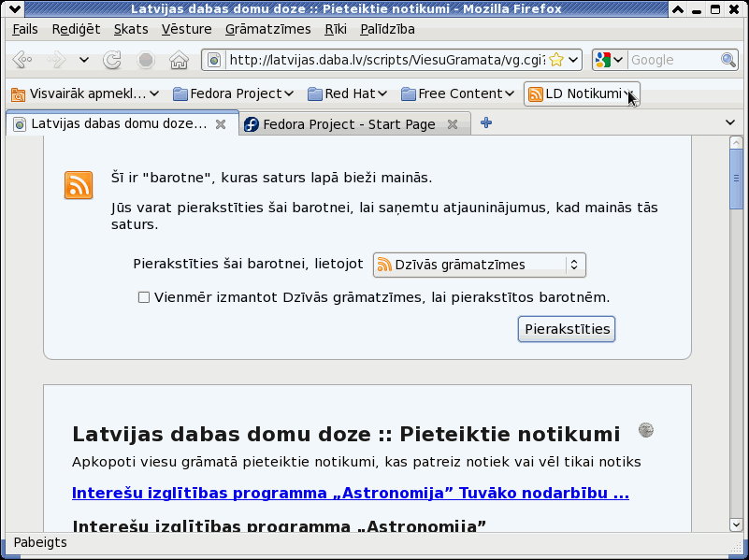Click the magnifier search icon
The width and height of the screenshot is (749, 560).
[x=728, y=60]
